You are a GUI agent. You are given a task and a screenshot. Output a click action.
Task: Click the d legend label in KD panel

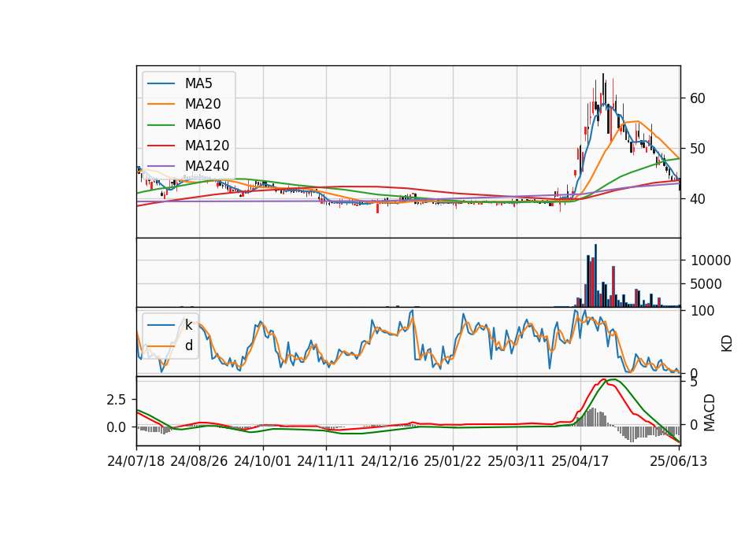click(x=189, y=345)
